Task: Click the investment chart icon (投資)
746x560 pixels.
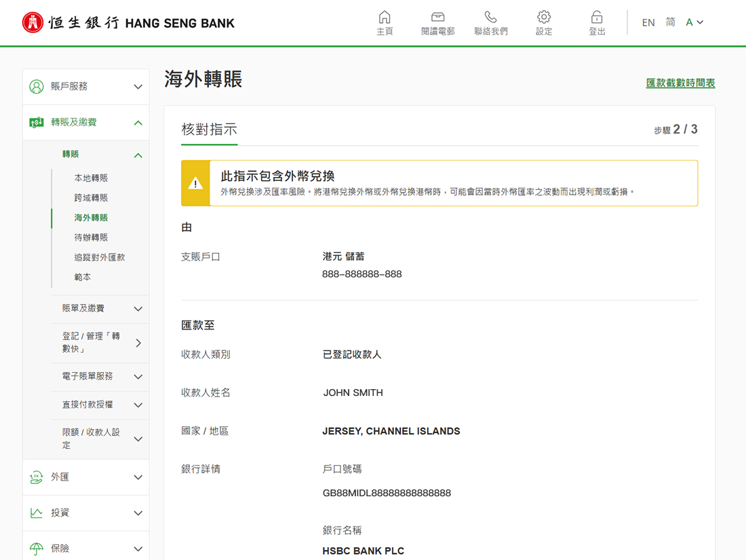Action: (37, 513)
